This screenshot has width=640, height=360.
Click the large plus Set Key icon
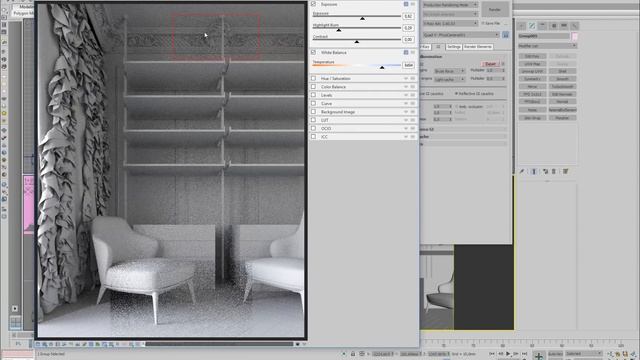(x=539, y=356)
